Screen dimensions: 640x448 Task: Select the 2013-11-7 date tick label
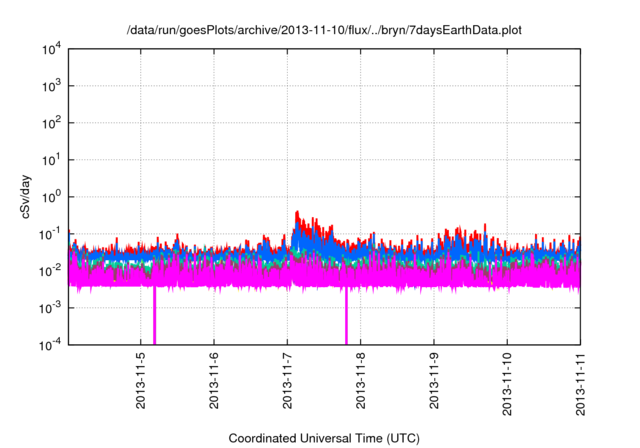click(287, 381)
